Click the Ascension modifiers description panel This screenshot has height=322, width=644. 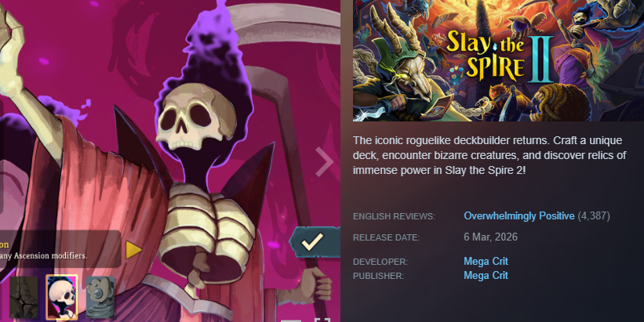[60, 249]
